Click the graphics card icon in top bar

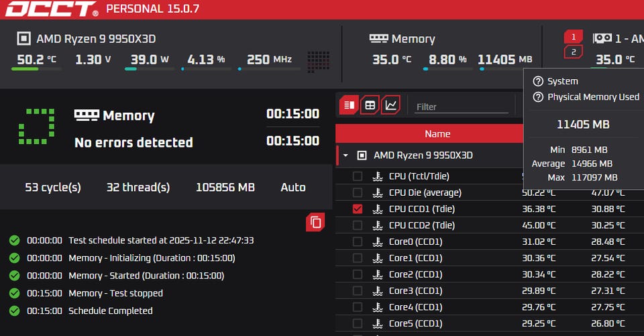(602, 39)
